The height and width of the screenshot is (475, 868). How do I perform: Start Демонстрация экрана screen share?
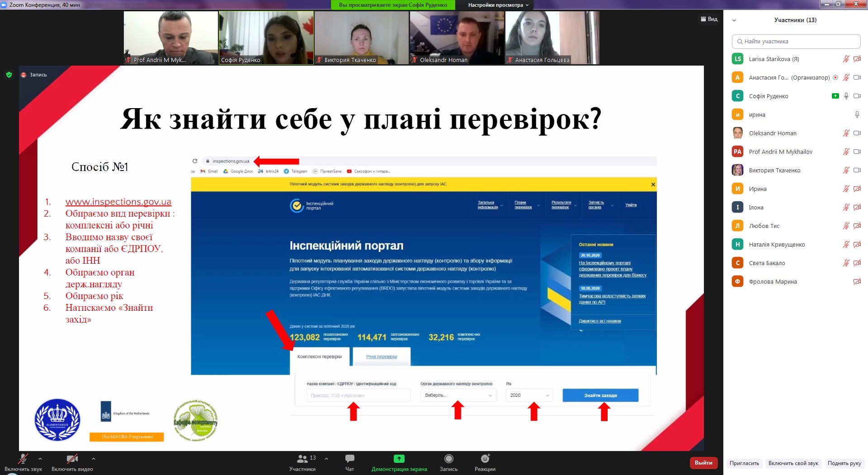399,462
